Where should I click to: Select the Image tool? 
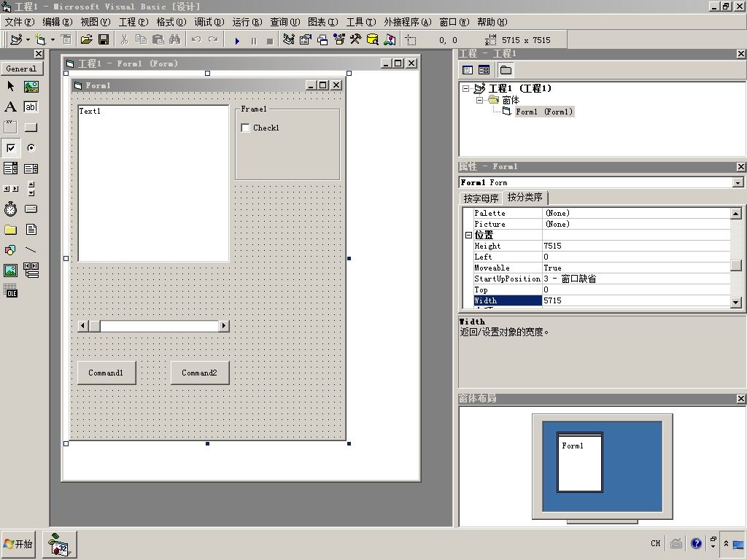10,271
